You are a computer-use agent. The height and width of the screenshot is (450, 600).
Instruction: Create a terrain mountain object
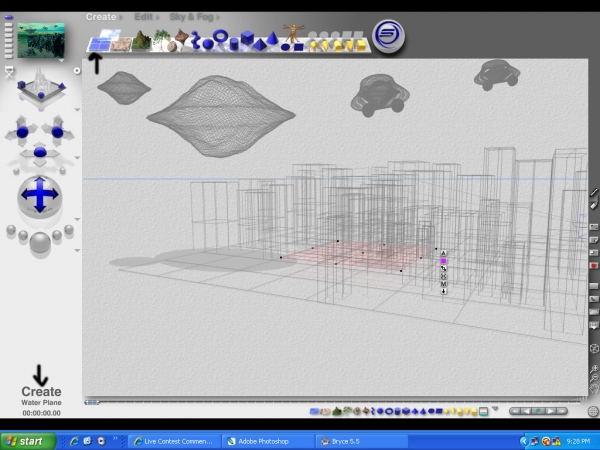pyautogui.click(x=141, y=41)
